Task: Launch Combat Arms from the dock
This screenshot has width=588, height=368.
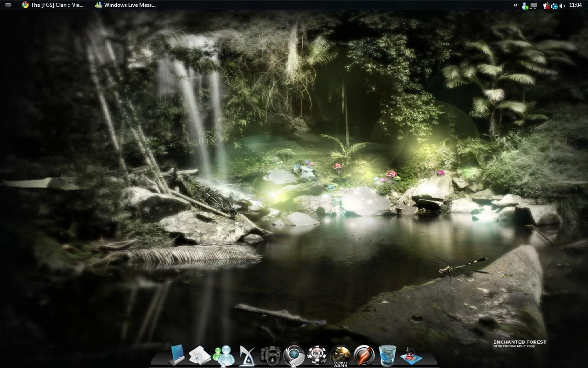Action: pyautogui.click(x=340, y=355)
